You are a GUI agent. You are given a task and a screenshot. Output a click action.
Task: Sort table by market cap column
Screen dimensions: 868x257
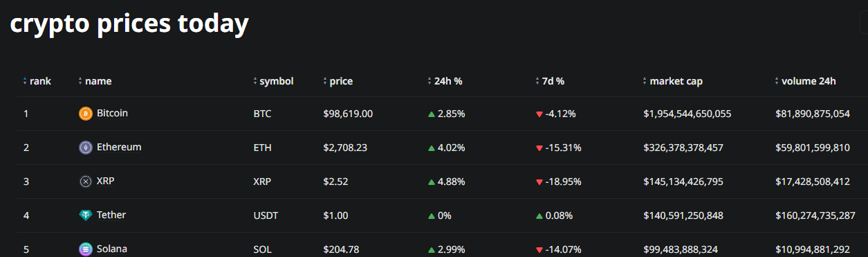pos(673,81)
